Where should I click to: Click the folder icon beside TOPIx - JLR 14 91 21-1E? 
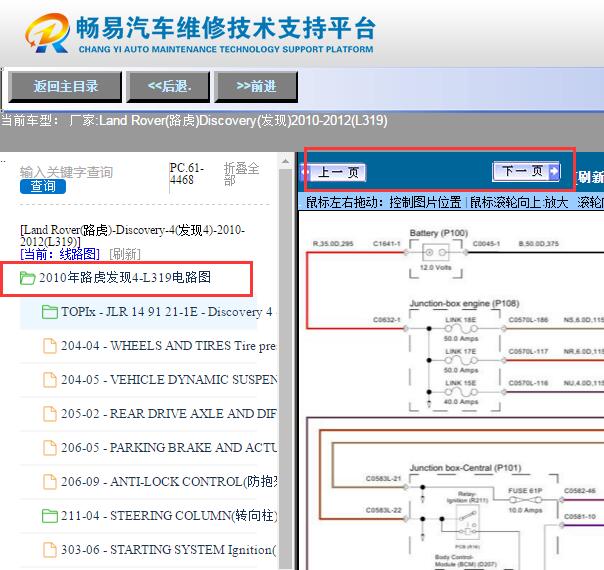(50, 312)
